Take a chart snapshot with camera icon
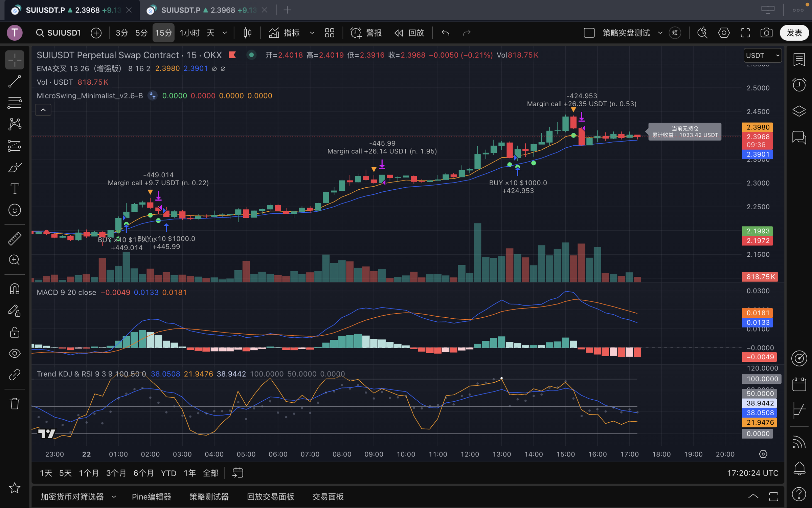812x508 pixels. [x=766, y=33]
